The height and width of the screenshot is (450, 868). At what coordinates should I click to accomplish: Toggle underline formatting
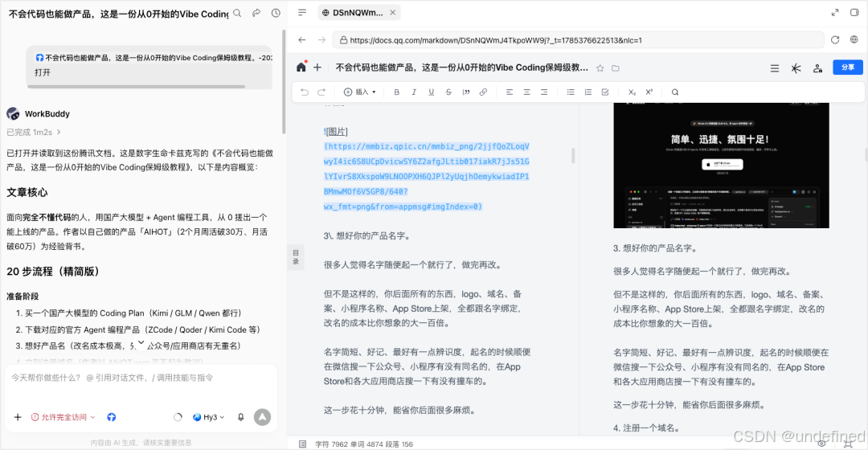432,92
